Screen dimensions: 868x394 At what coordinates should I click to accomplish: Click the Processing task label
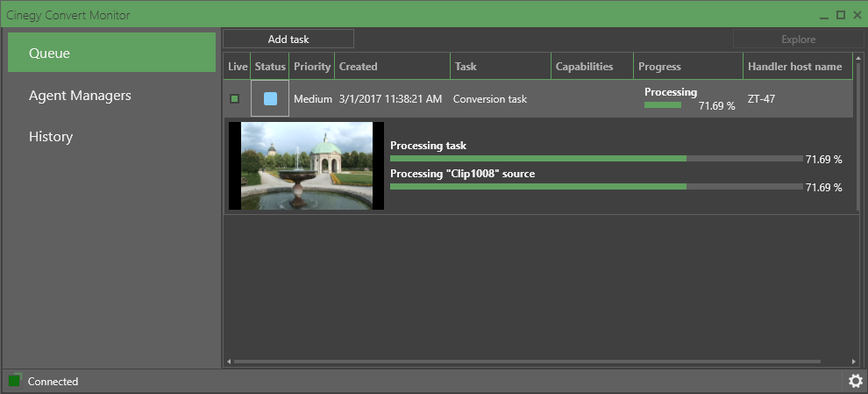428,146
